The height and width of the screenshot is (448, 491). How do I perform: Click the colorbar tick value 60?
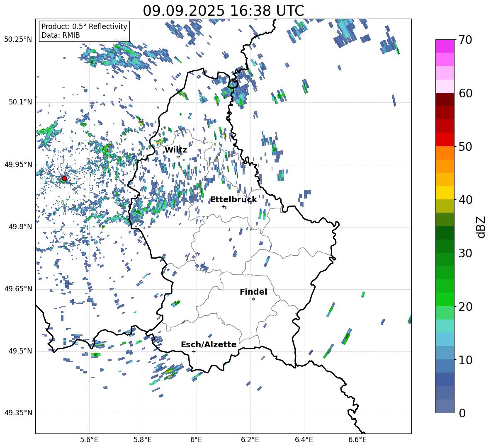click(x=465, y=93)
